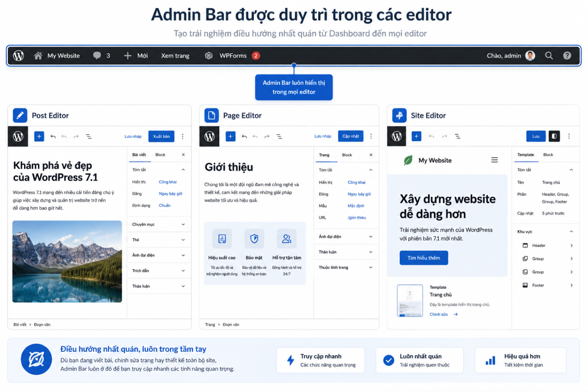The width and height of the screenshot is (588, 392).
Task: Open comments bubble showing 3
Action: click(x=97, y=56)
